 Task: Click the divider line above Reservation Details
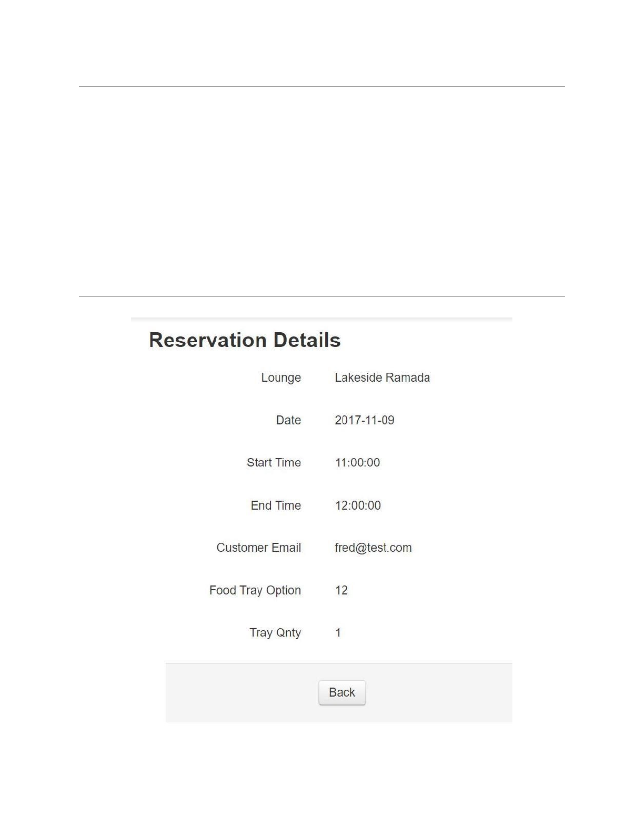point(322,296)
